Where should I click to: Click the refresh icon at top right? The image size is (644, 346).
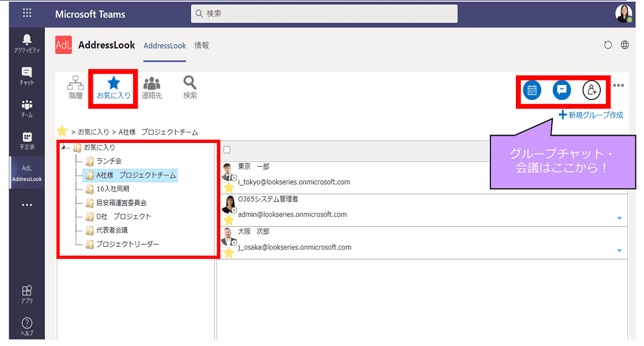[x=608, y=45]
